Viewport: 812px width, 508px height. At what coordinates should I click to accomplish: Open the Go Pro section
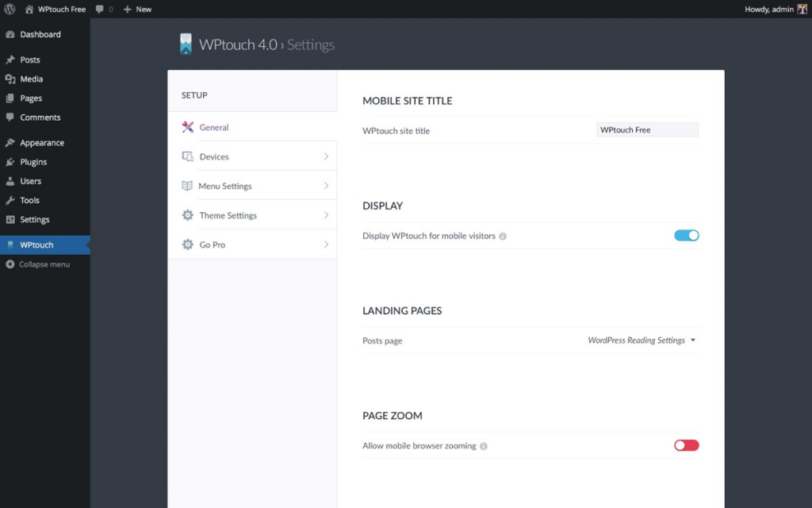click(x=213, y=244)
